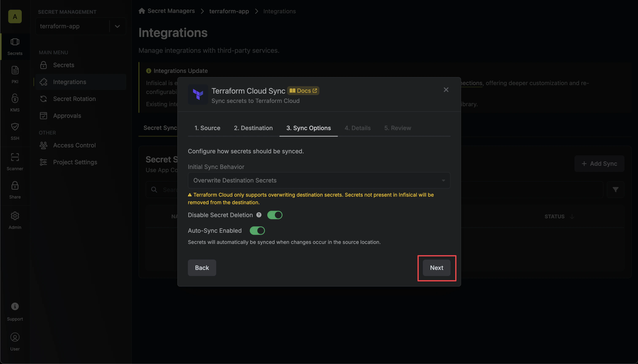Click the help icon next to Disable Secret Deletion

point(259,215)
